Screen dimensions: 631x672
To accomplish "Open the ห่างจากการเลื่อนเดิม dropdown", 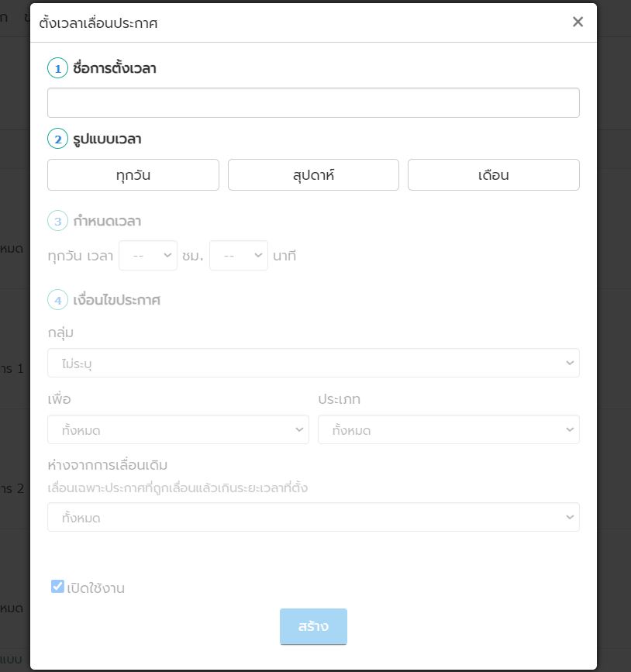I will click(x=313, y=517).
